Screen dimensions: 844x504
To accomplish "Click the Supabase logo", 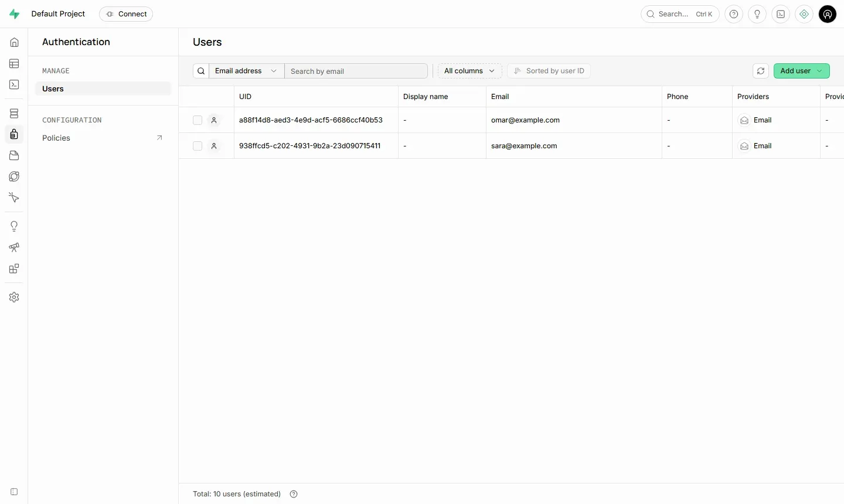I will (x=14, y=14).
